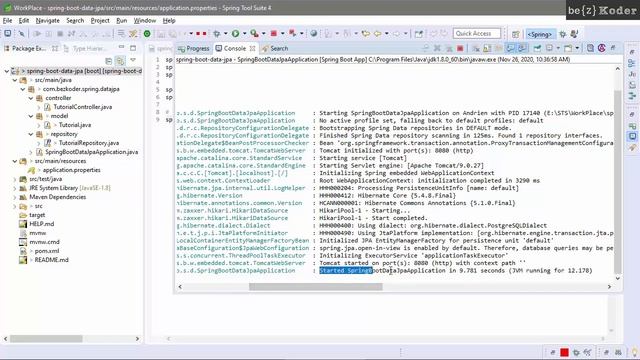The width and height of the screenshot is (640, 360).
Task: Click the green Run toolbar button
Action: pos(236,33)
